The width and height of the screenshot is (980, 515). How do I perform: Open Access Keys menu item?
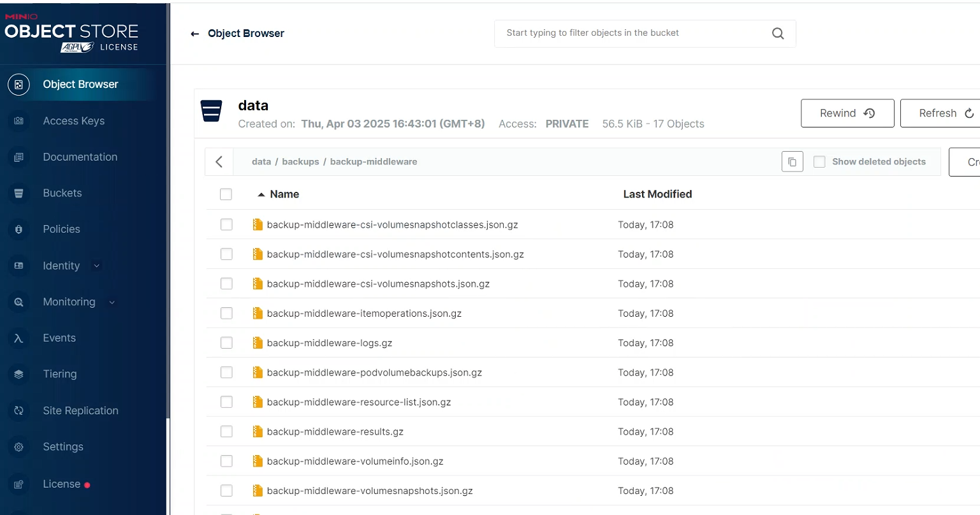coord(74,120)
